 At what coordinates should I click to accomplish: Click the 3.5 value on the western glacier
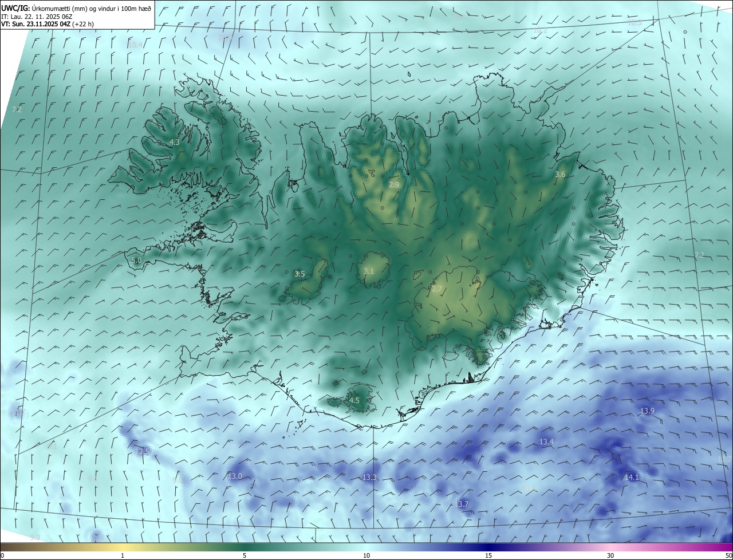tap(299, 274)
